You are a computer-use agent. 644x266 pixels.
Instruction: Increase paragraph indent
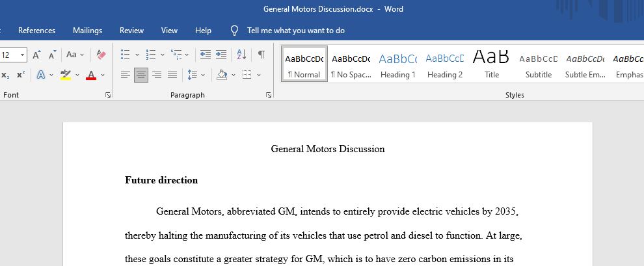(221, 55)
